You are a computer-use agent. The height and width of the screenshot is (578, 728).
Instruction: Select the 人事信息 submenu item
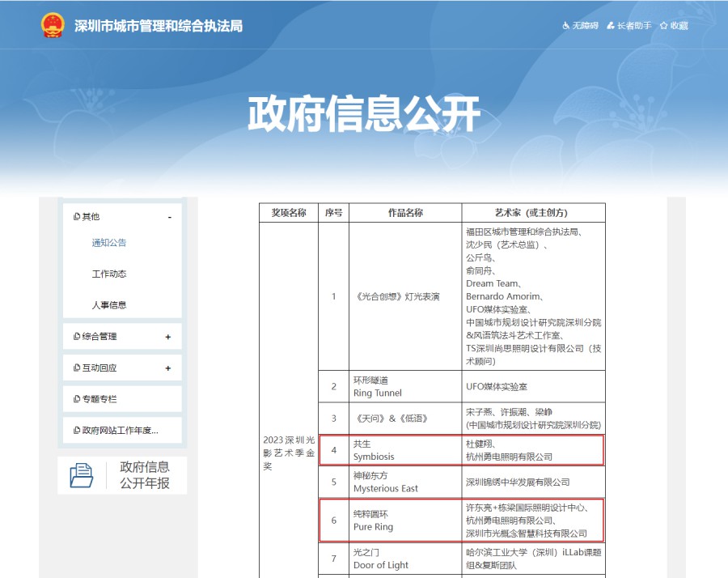pyautogui.click(x=109, y=305)
